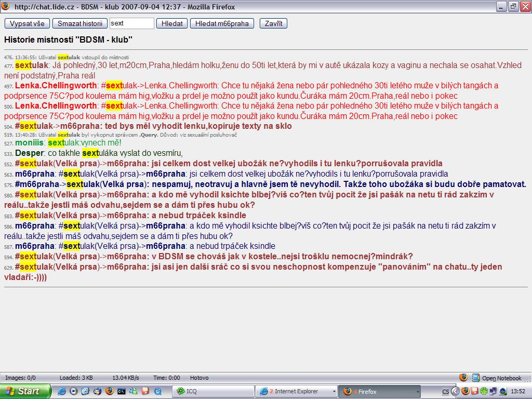The image size is (532, 399).
Task: Click the red floppy icon in the system tray
Action: [x=474, y=391]
